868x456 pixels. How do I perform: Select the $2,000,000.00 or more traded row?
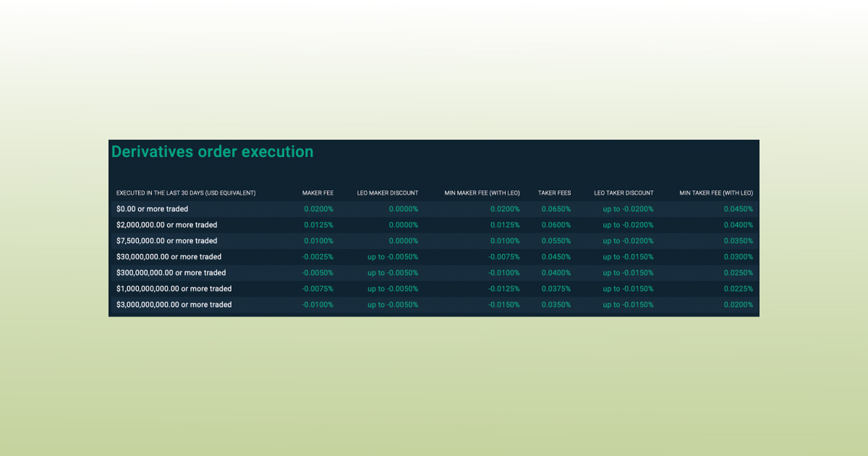168,224
